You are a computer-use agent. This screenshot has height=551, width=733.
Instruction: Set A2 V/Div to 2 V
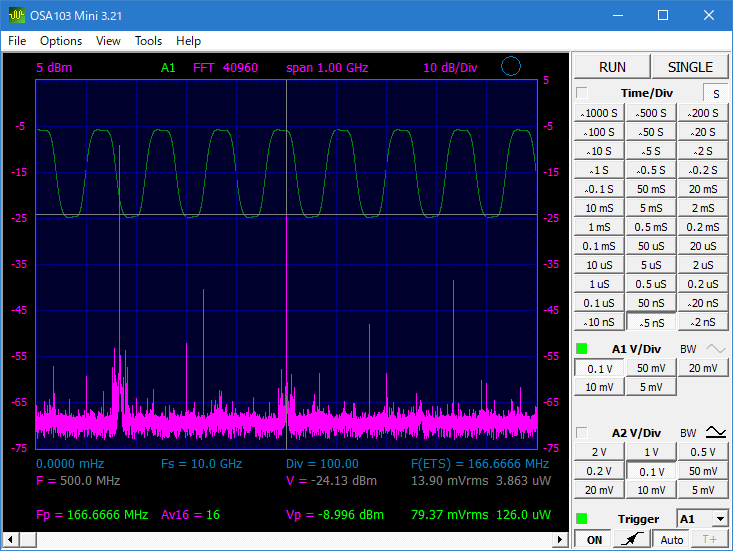pos(599,452)
